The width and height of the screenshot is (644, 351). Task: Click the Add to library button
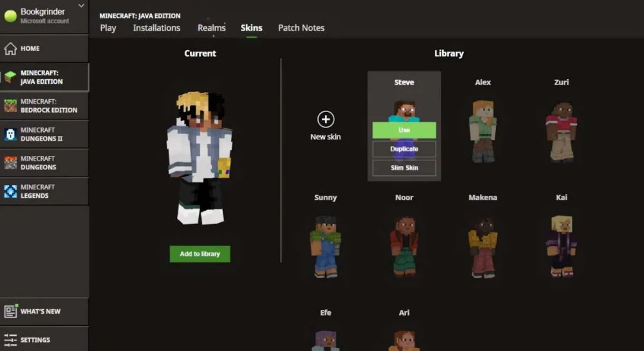coord(200,254)
